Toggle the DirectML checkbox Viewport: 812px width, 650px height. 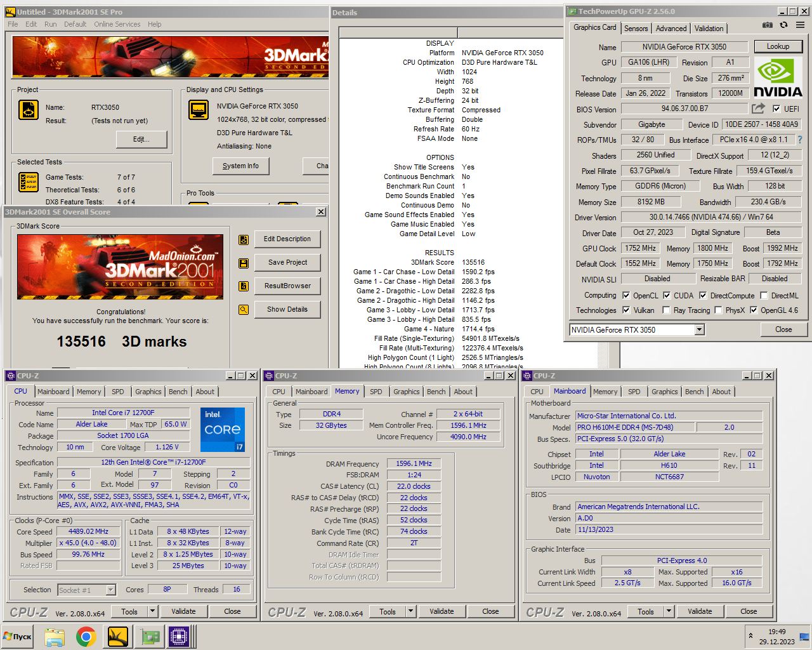pyautogui.click(x=764, y=295)
